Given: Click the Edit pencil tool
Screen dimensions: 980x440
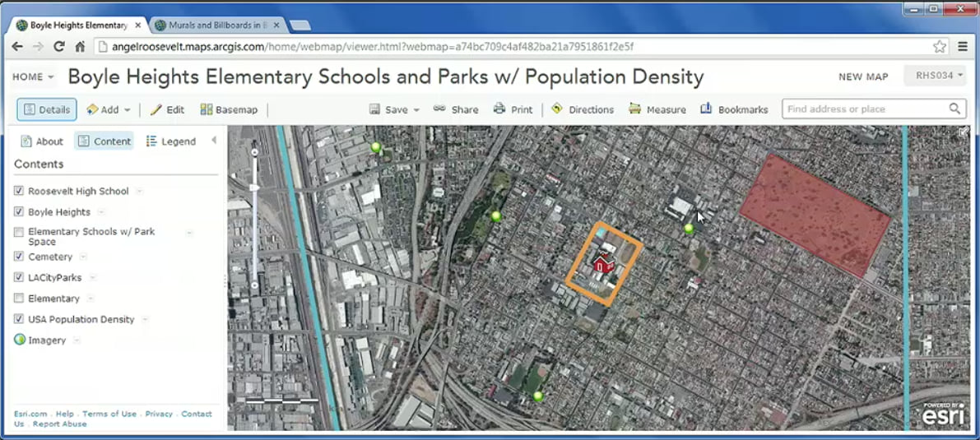Looking at the screenshot, I should (167, 109).
